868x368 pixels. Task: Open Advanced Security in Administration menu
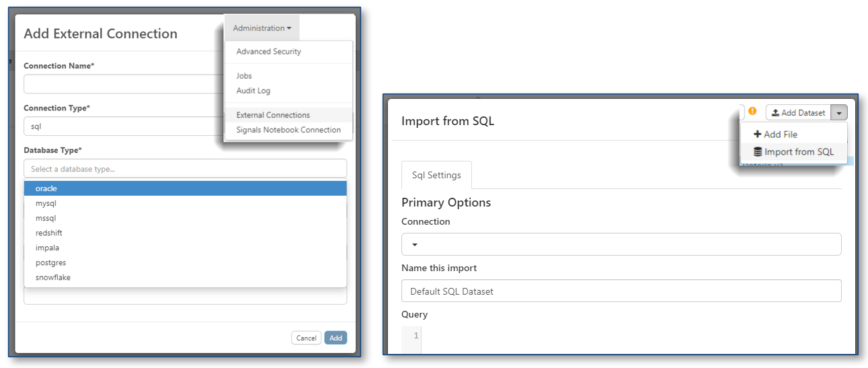pos(268,52)
